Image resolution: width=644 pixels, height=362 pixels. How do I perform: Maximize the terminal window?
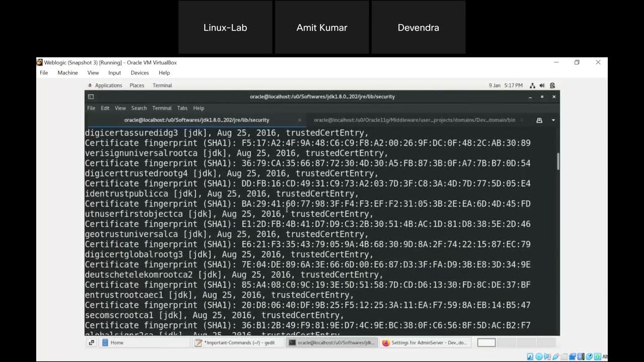tap(542, 97)
